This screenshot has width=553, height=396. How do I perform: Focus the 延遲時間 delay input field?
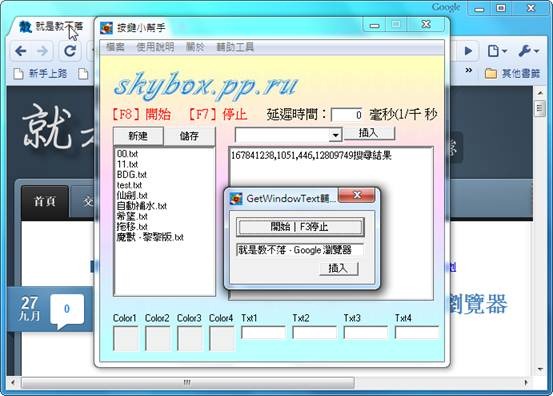(x=347, y=115)
